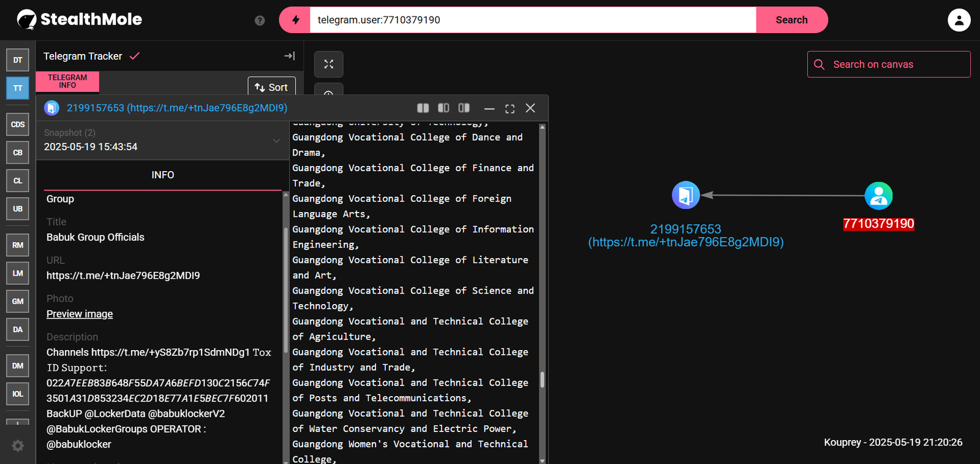Click the scroll down arrow in message list
The image size is (980, 464).
[x=542, y=460]
